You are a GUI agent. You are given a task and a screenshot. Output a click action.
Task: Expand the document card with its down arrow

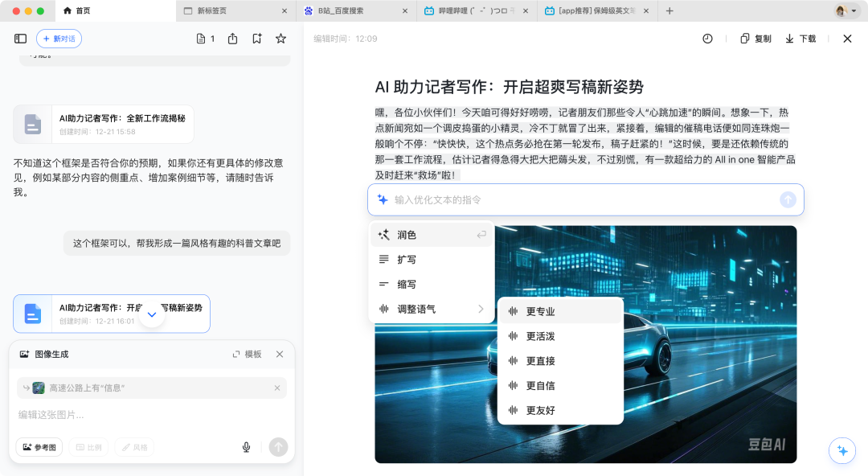click(151, 316)
